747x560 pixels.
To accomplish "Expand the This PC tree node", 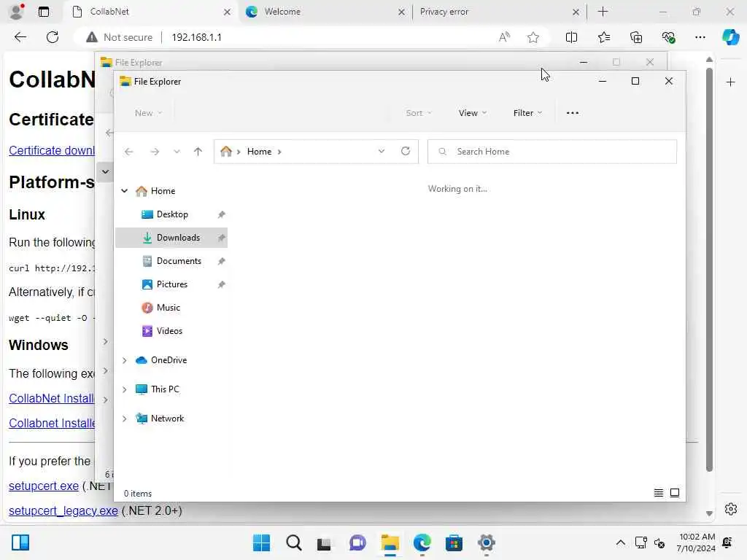I will [124, 389].
